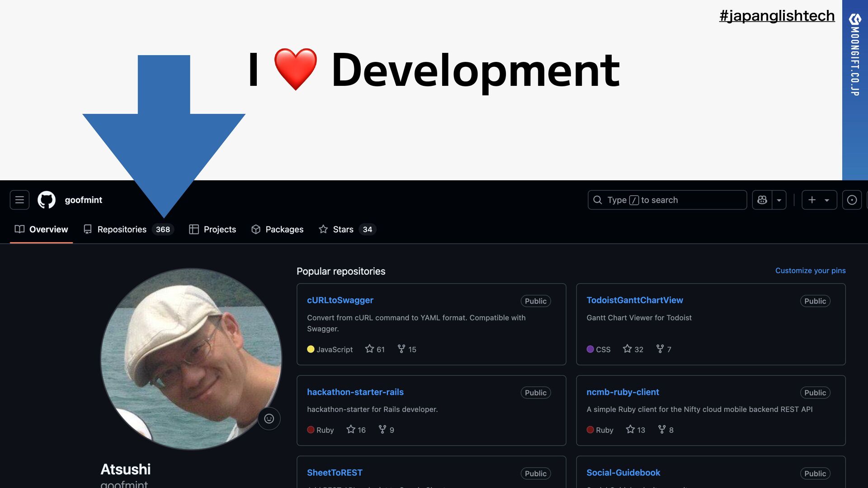Click the GitHub Octocat logo

click(47, 200)
